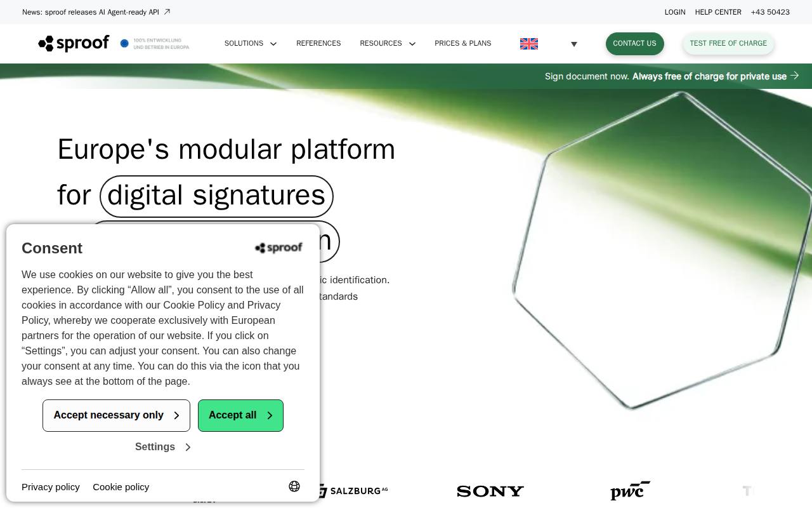The image size is (812, 508).
Task: Go to Prices & Plans
Action: tap(463, 44)
